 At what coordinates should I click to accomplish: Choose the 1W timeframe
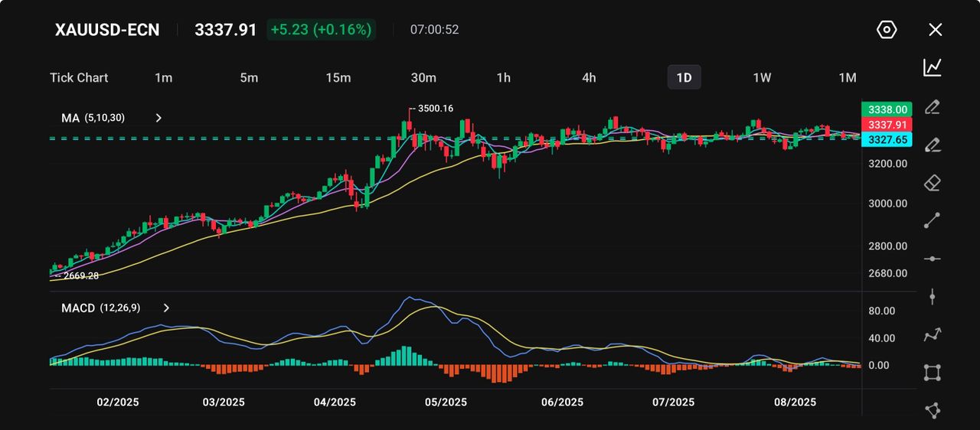point(761,77)
